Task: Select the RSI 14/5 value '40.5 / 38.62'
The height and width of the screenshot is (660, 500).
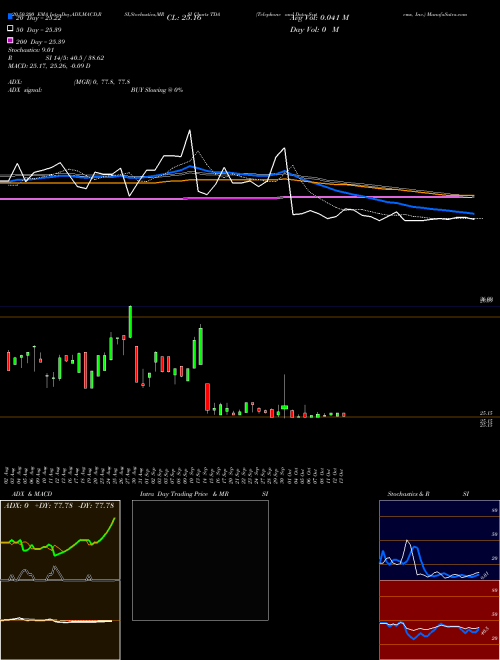Action: pyautogui.click(x=86, y=58)
